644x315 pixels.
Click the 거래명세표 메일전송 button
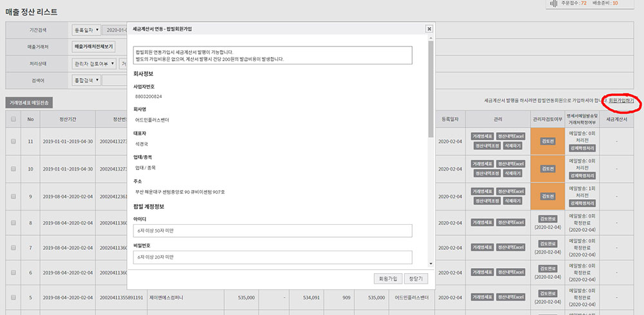coord(29,103)
